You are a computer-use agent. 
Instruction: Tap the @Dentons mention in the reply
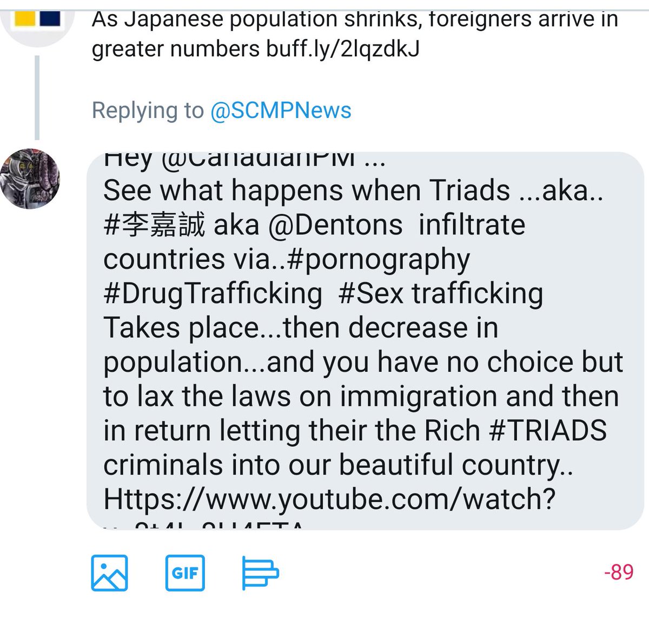(x=335, y=225)
